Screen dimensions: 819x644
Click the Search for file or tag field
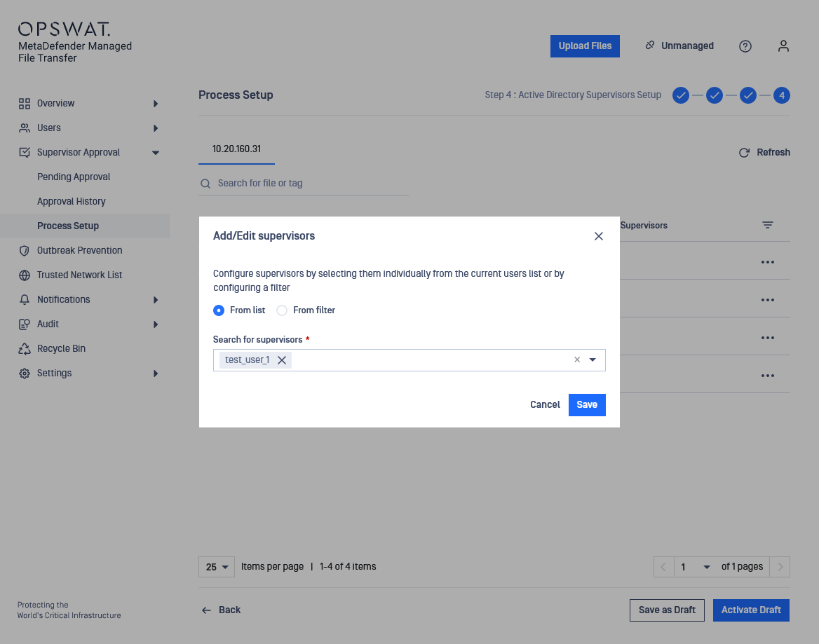[309, 184]
